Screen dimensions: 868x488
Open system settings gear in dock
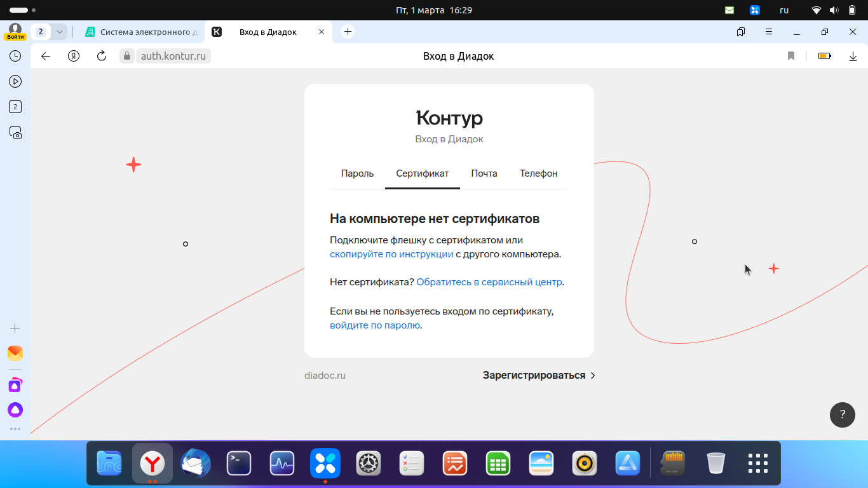pyautogui.click(x=369, y=464)
